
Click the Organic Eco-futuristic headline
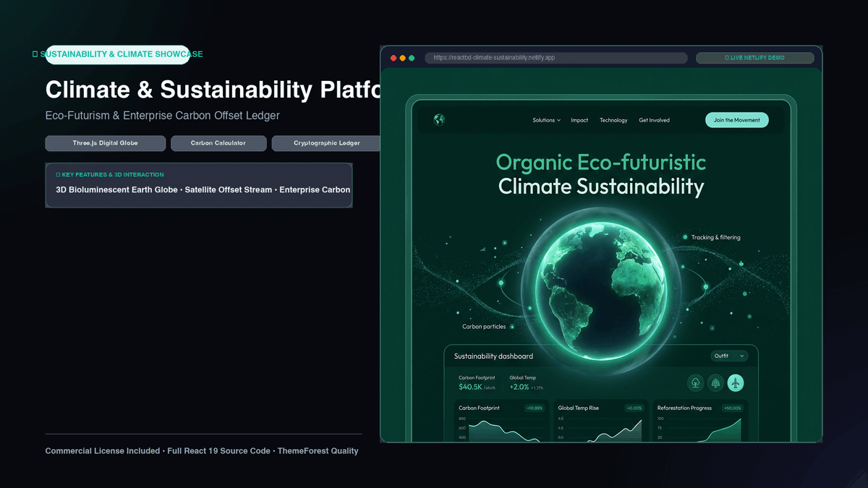click(601, 161)
